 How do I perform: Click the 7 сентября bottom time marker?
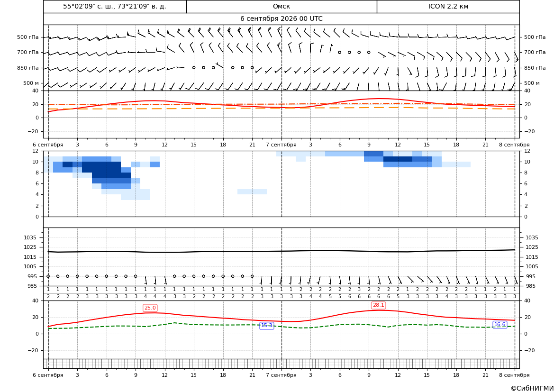[281, 375]
